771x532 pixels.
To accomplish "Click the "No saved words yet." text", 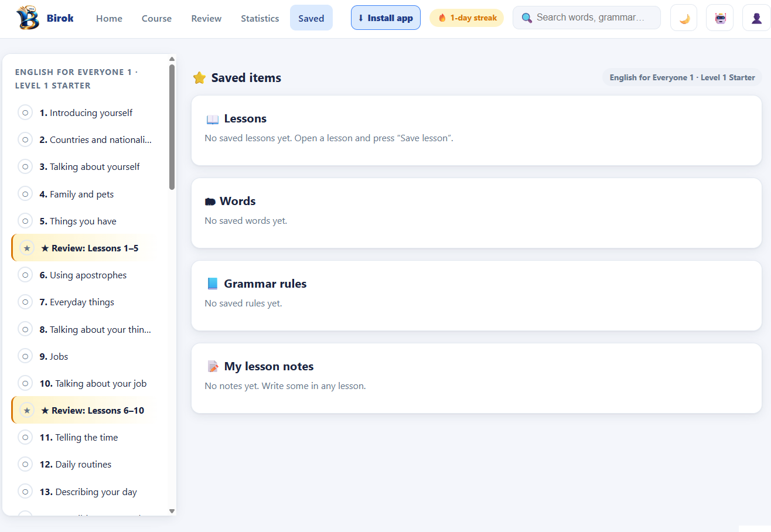I will (245, 221).
